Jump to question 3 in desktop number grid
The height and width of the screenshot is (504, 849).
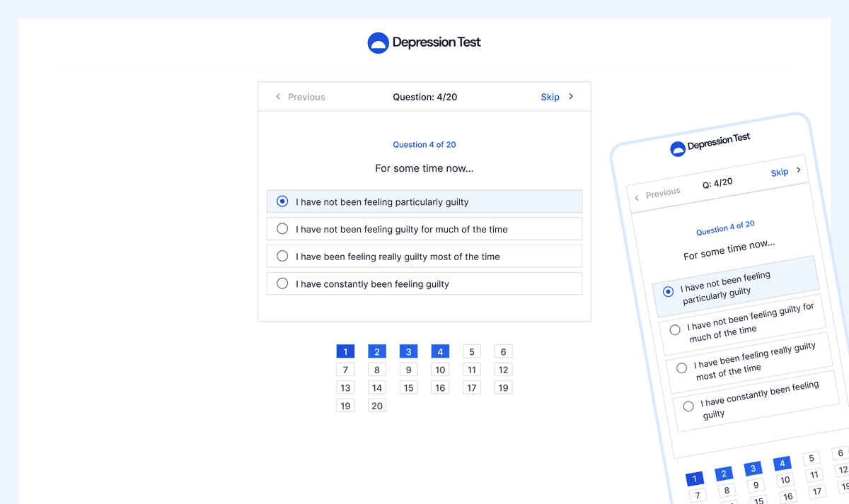click(408, 351)
